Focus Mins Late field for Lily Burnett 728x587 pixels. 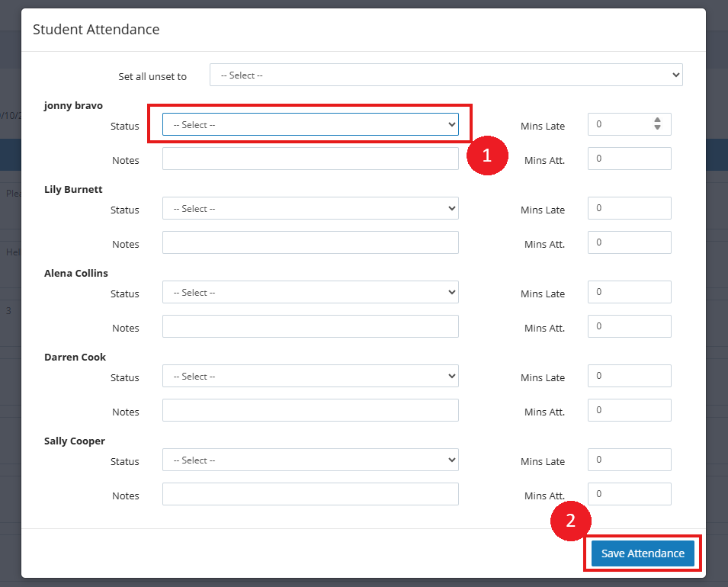(629, 208)
